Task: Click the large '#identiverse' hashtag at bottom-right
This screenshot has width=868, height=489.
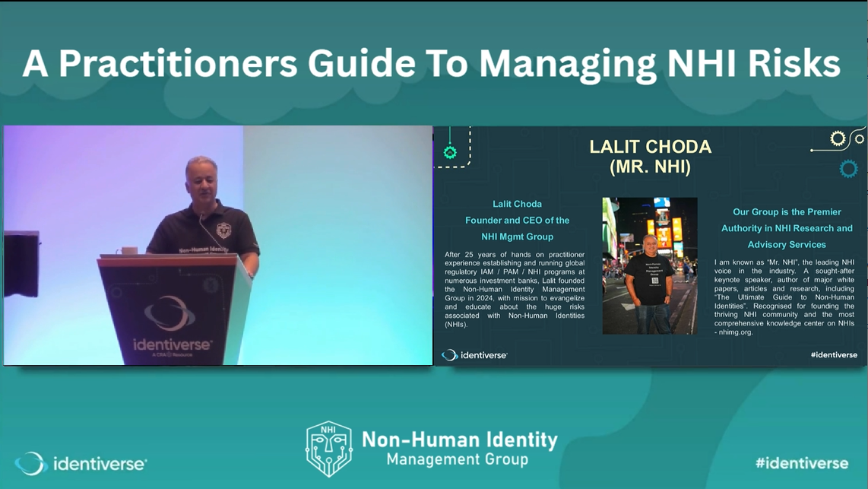Action: (802, 463)
